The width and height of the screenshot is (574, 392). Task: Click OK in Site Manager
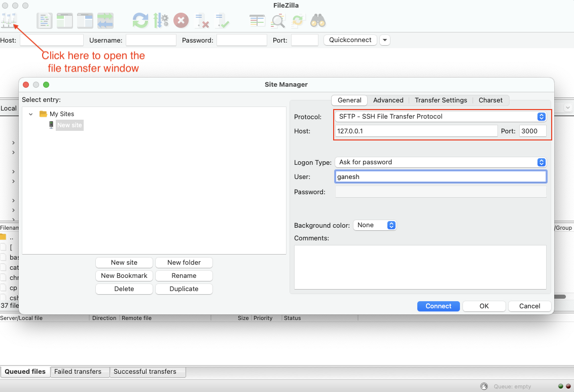484,306
